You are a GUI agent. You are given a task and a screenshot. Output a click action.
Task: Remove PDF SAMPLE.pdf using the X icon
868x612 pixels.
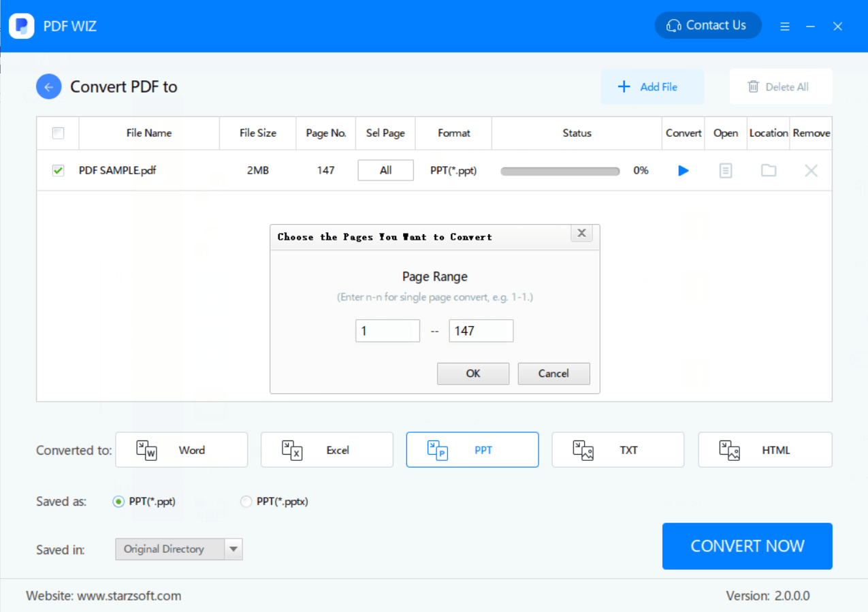coord(811,171)
